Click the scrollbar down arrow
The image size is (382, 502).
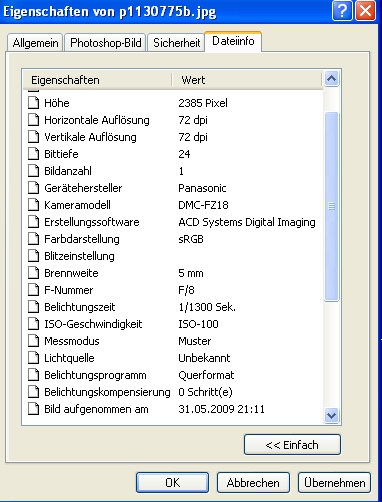click(331, 415)
